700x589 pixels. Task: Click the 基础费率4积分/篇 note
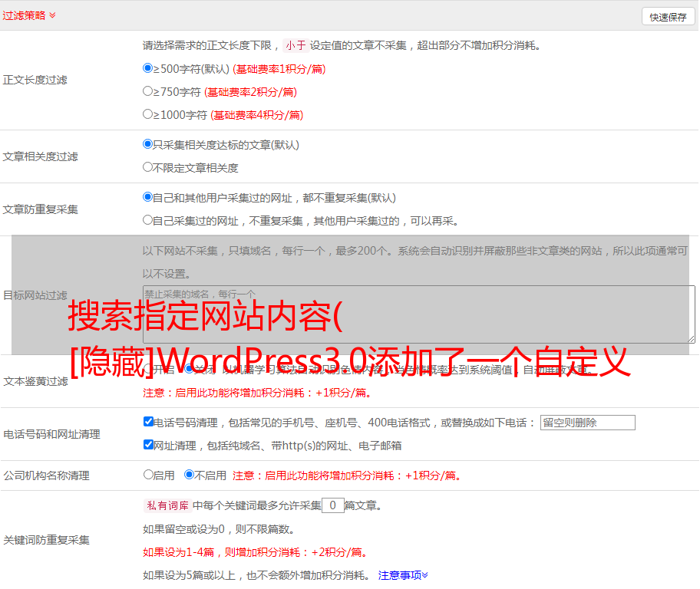256,115
